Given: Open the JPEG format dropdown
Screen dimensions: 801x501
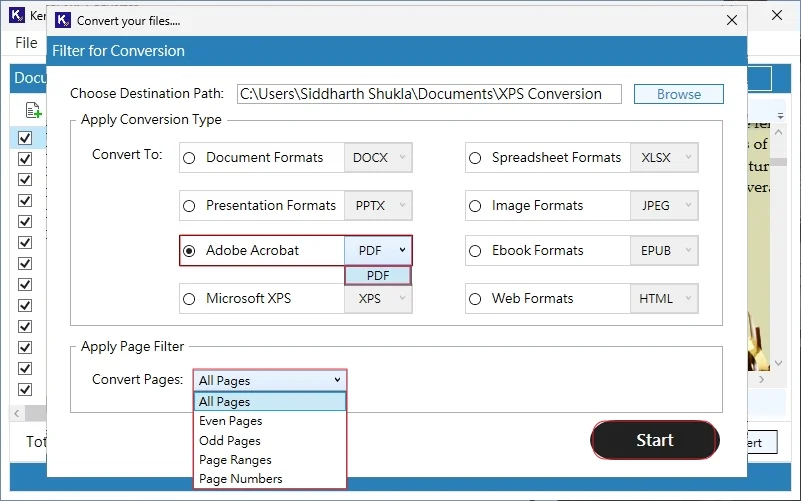Looking at the screenshot, I should [x=664, y=206].
